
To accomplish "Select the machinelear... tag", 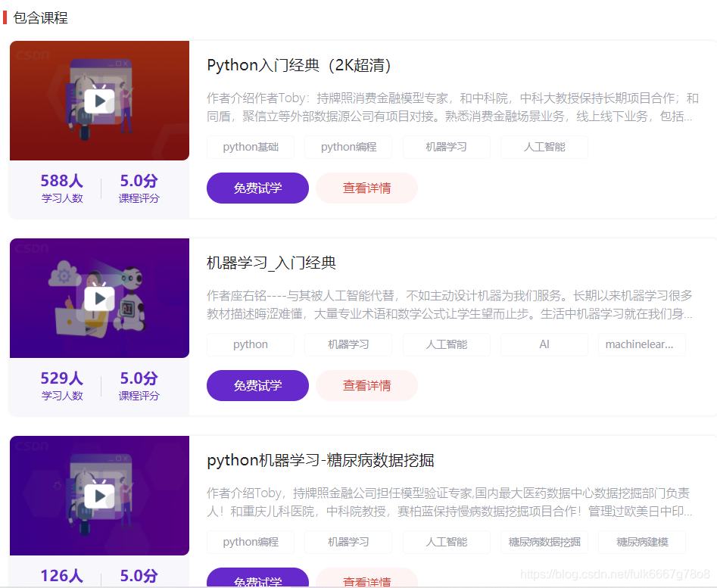I will pos(641,344).
